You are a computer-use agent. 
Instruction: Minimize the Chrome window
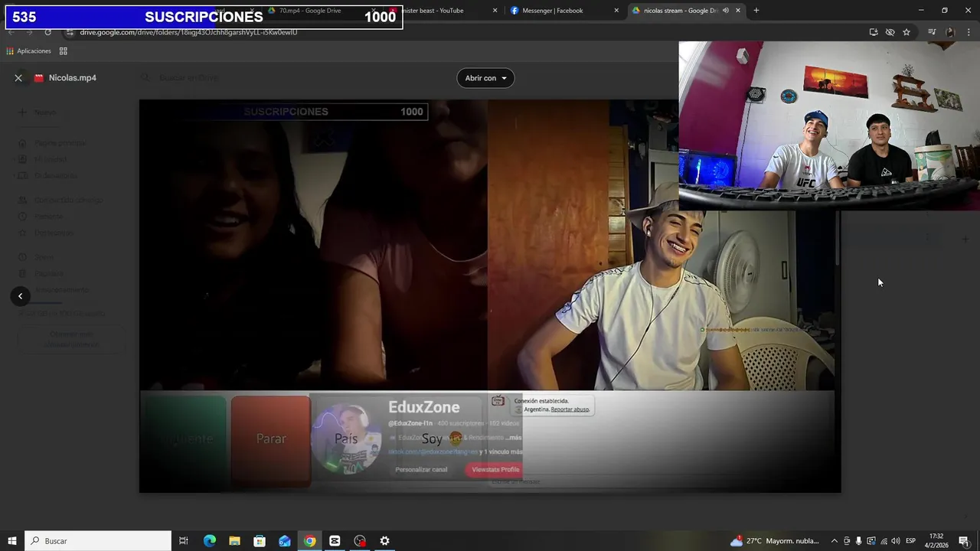tap(921, 11)
